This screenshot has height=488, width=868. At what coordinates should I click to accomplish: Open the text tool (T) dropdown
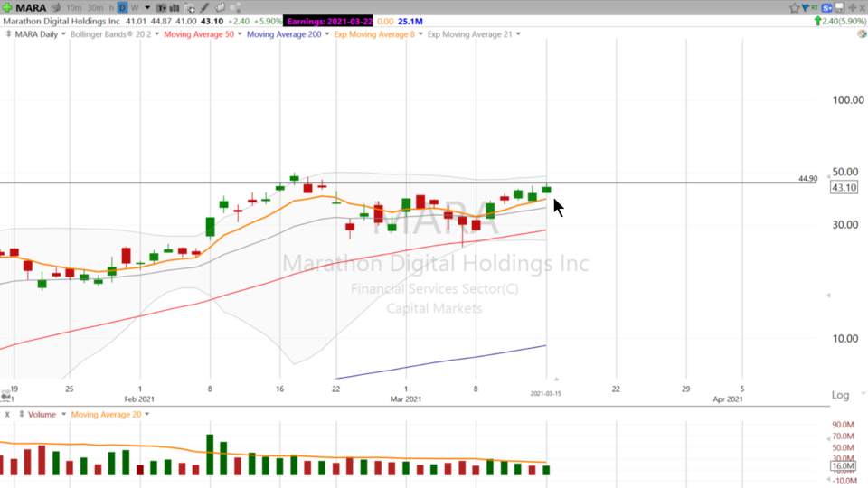(x=161, y=8)
